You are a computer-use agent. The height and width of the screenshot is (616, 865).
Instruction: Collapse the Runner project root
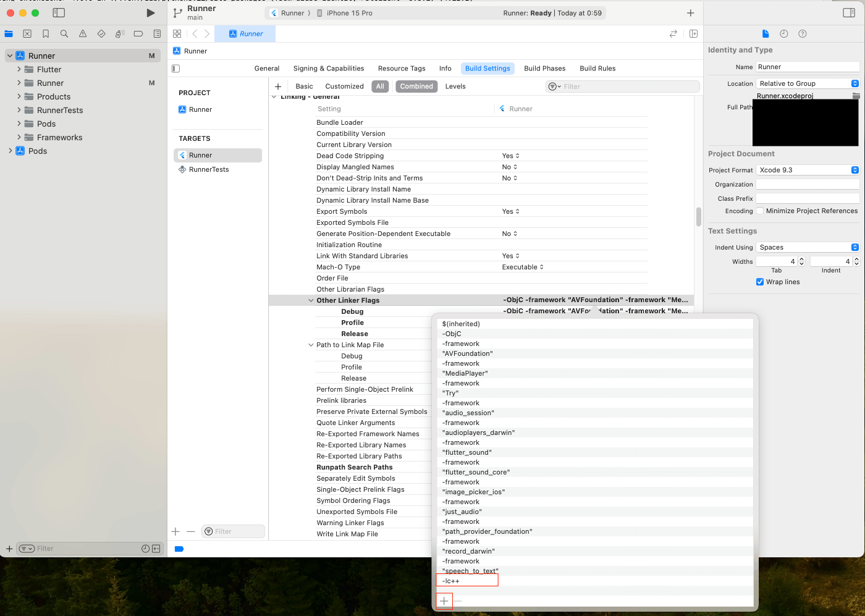(x=10, y=56)
